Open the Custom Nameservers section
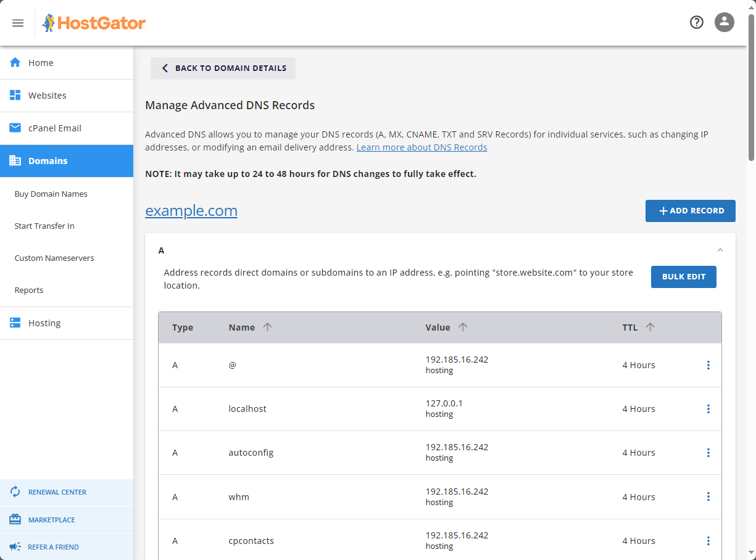756x560 pixels. [54, 258]
